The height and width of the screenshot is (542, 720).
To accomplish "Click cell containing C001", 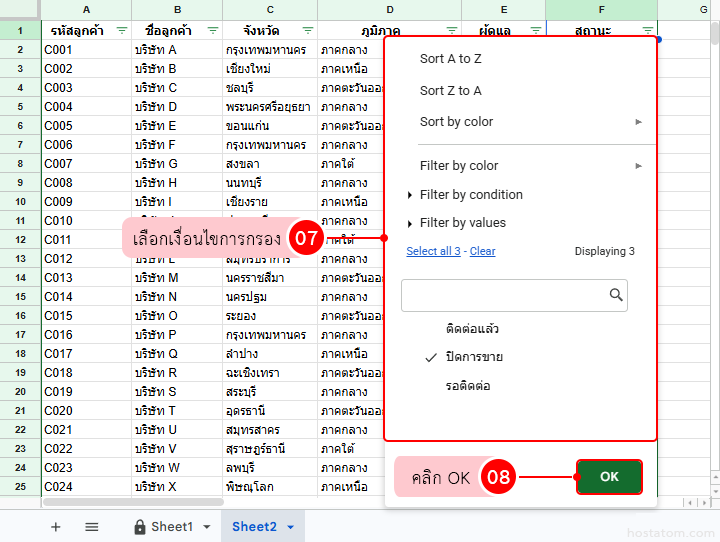I will pos(86,50).
